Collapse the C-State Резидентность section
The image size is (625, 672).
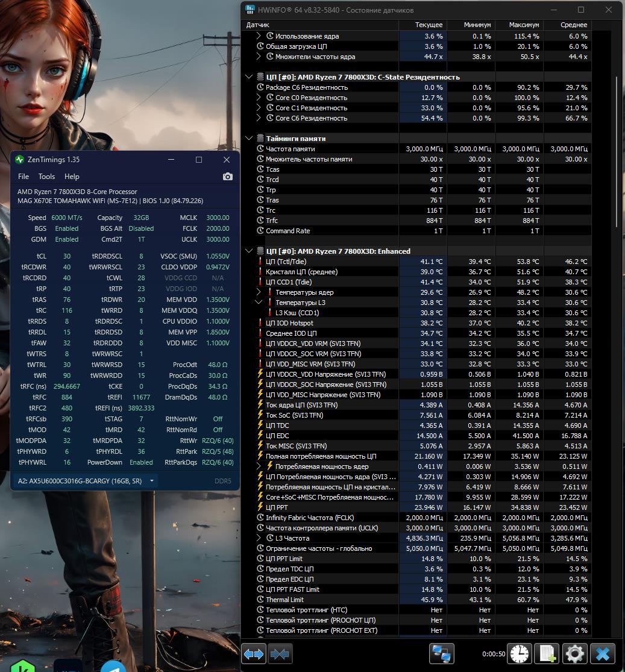point(249,77)
